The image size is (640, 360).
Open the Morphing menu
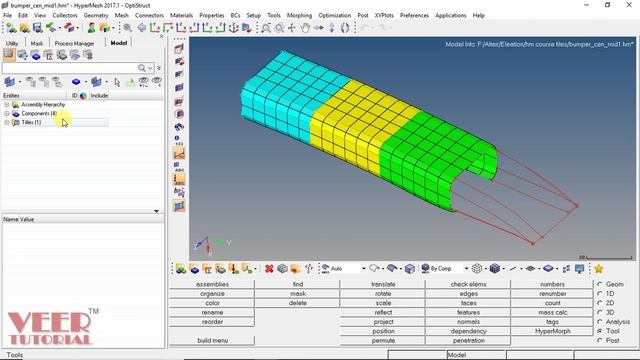pos(299,15)
